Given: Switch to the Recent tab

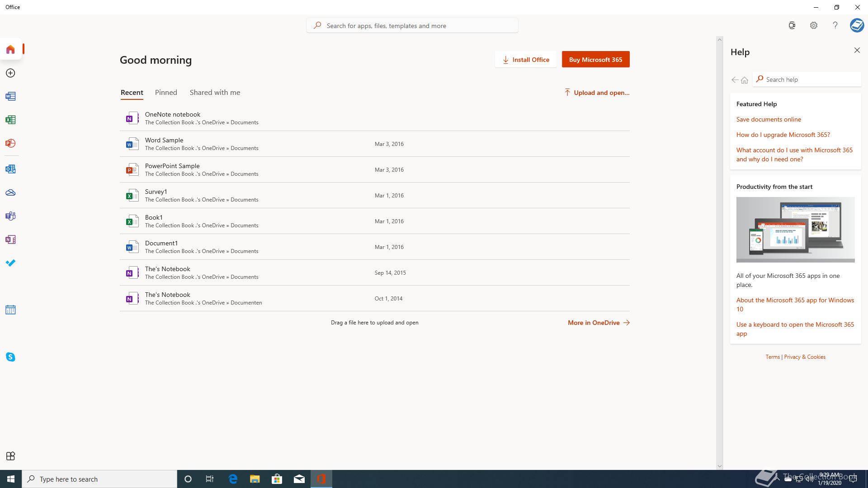Looking at the screenshot, I should (x=132, y=93).
